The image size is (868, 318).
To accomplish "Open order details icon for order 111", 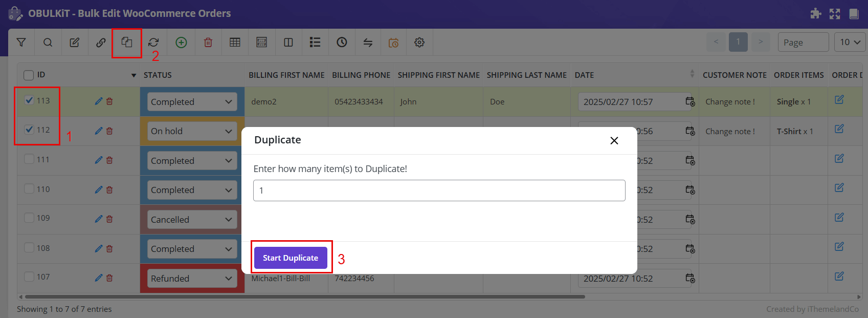I will coord(839,158).
